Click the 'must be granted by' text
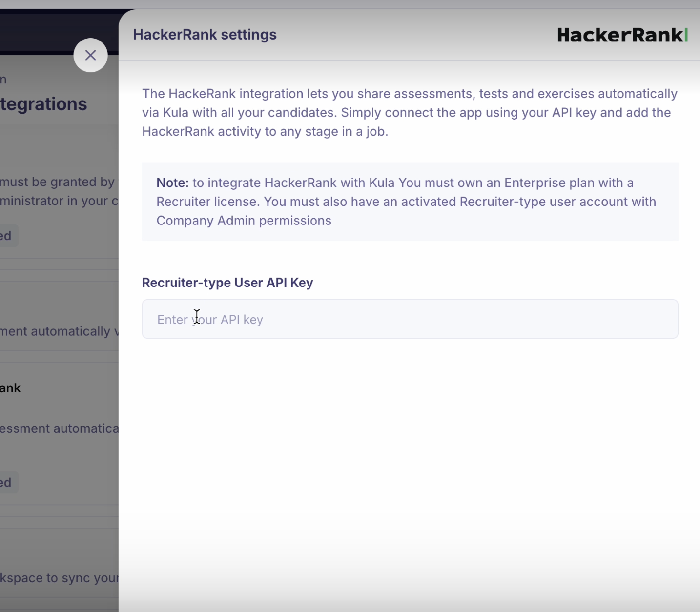 (58, 182)
